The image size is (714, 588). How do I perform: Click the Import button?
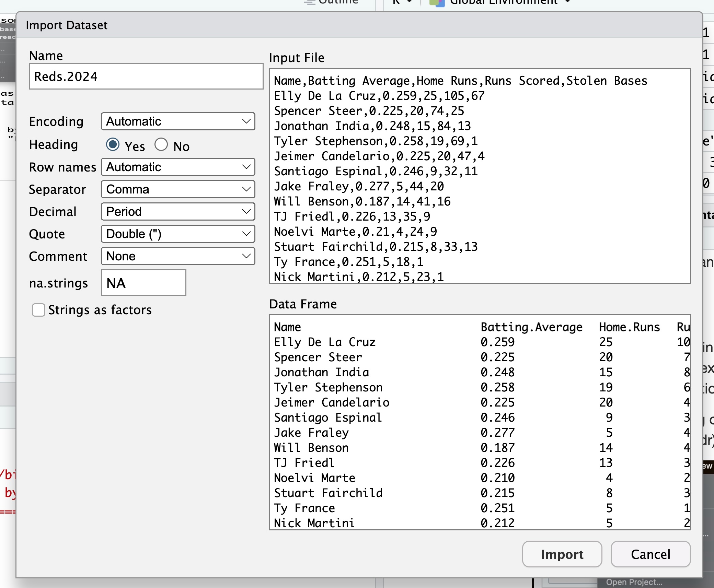[562, 554]
